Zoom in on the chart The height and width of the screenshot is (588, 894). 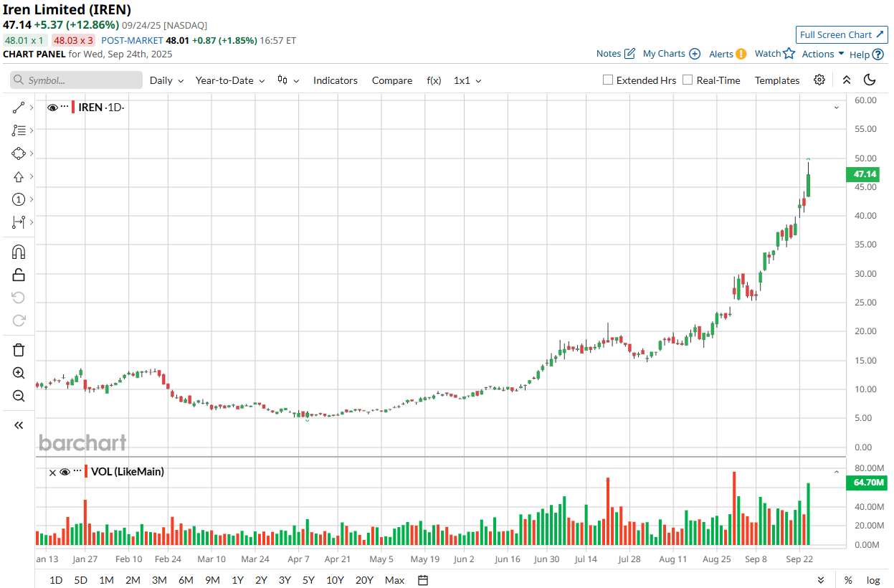point(19,373)
